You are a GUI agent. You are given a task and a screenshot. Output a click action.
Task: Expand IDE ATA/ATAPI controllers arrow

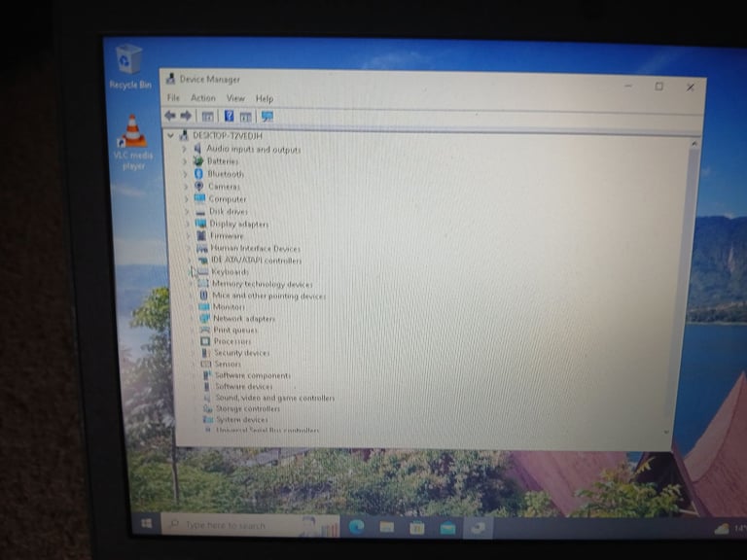[189, 261]
